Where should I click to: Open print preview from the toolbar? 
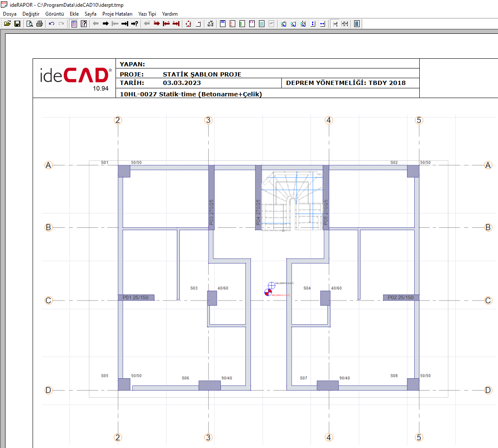point(30,24)
